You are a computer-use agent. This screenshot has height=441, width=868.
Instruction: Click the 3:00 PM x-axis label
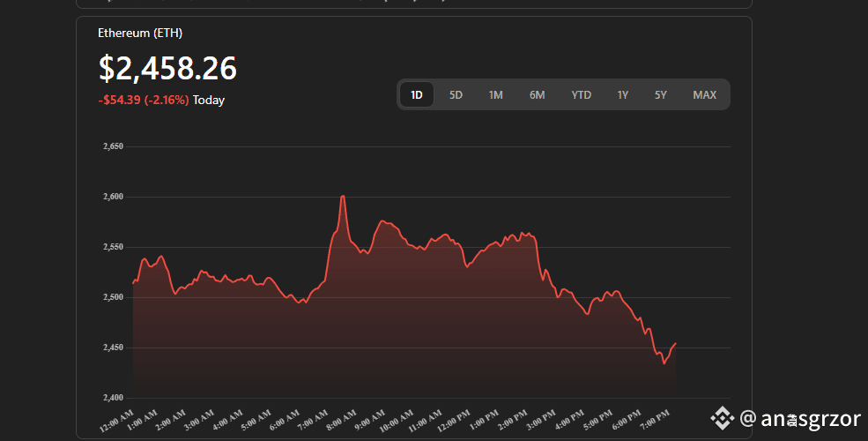pos(541,421)
